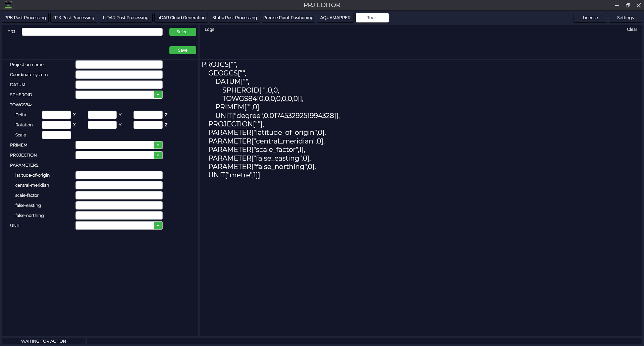Clear the logs panel
This screenshot has width=644, height=346.
click(632, 30)
